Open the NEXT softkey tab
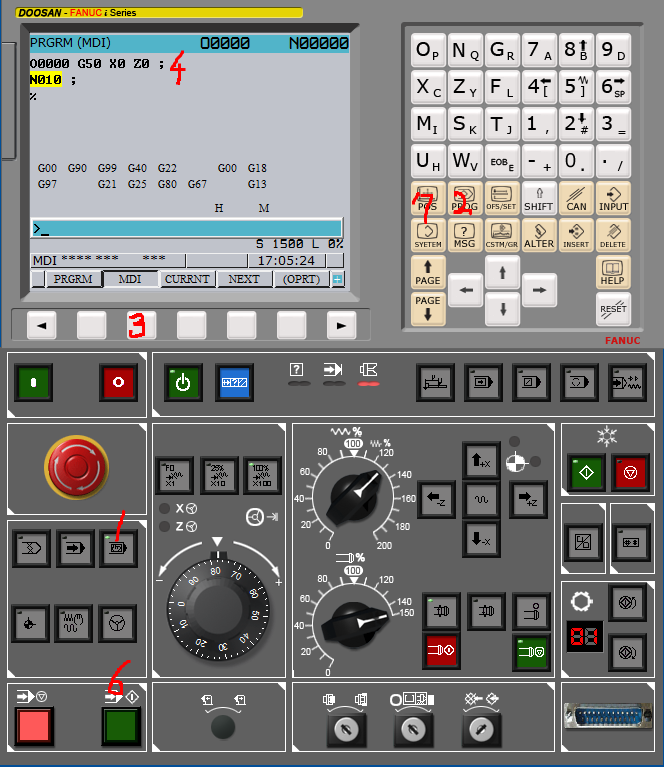664x767 pixels. [244, 279]
